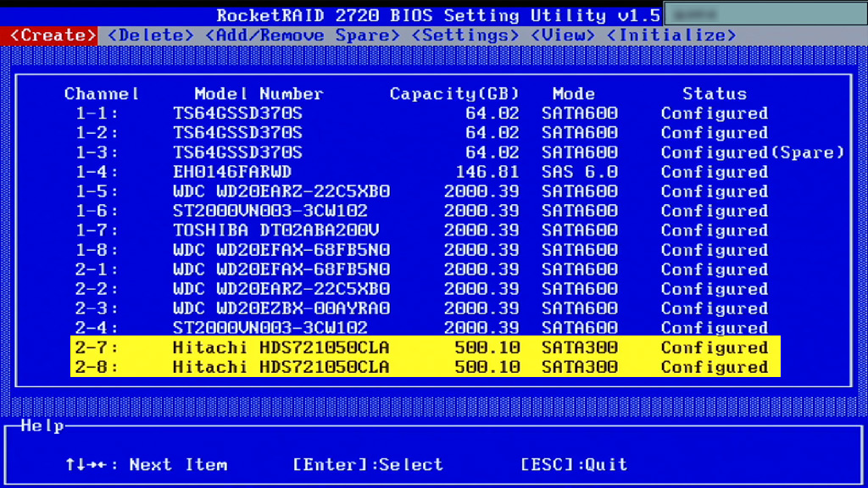Select WDC WD20EZBX-00AYRA0 drive entry
Screen dimensions: 868x488
[281, 308]
